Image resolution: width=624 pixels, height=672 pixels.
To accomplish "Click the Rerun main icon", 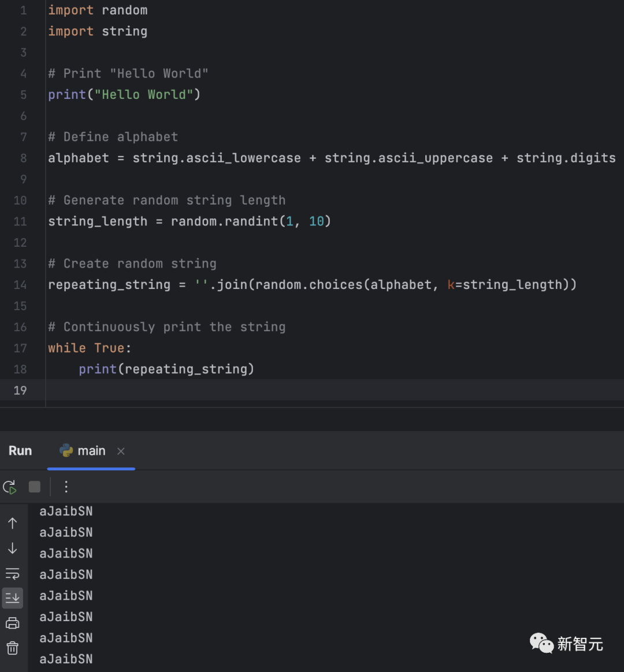I will pyautogui.click(x=10, y=487).
